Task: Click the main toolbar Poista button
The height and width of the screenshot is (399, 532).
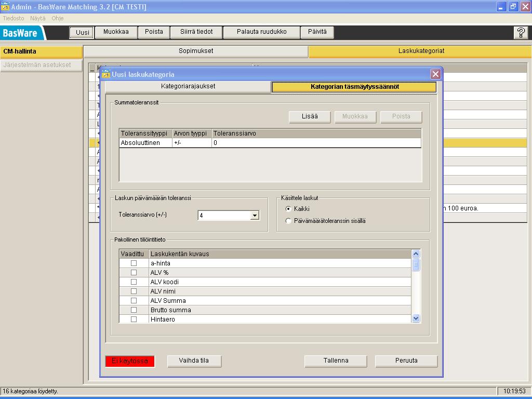Action: tap(154, 32)
